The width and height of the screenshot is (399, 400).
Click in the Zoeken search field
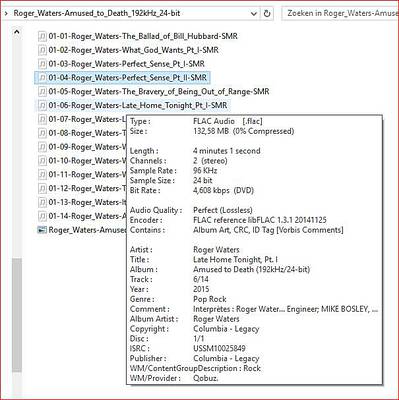[341, 14]
